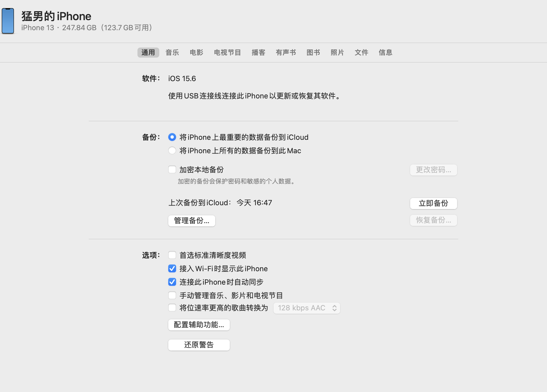Go to the 文件 tab
The height and width of the screenshot is (392, 547).
click(361, 53)
